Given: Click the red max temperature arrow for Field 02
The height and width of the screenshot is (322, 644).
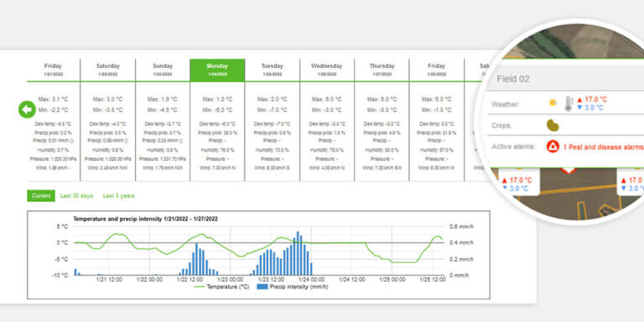Looking at the screenshot, I should [x=579, y=100].
